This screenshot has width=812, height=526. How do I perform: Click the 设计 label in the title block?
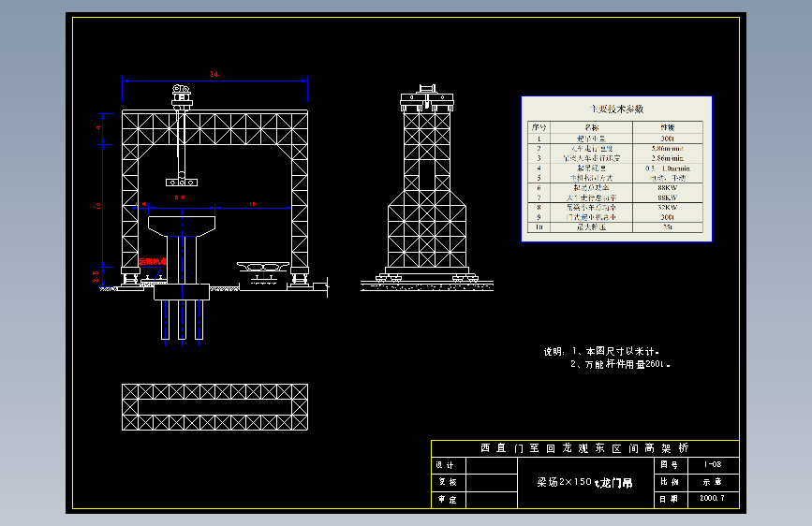click(445, 465)
